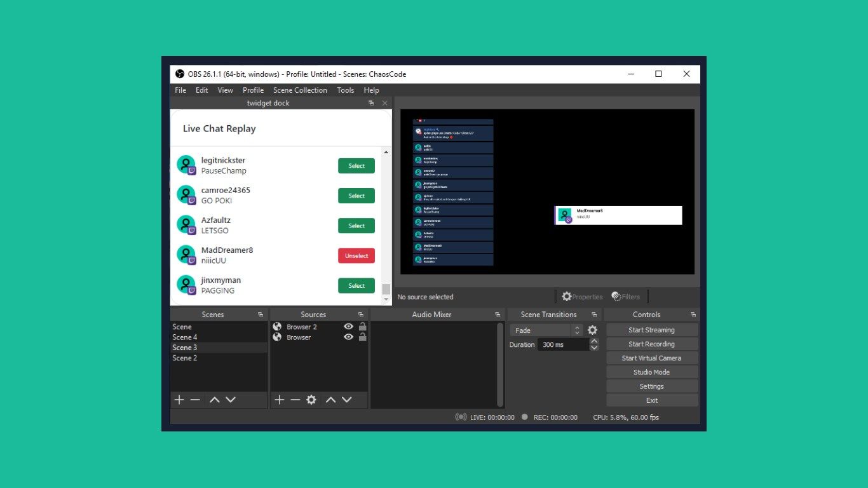Select Scene 4 in Scenes list
Viewport: 868px width, 488px height.
pos(219,337)
